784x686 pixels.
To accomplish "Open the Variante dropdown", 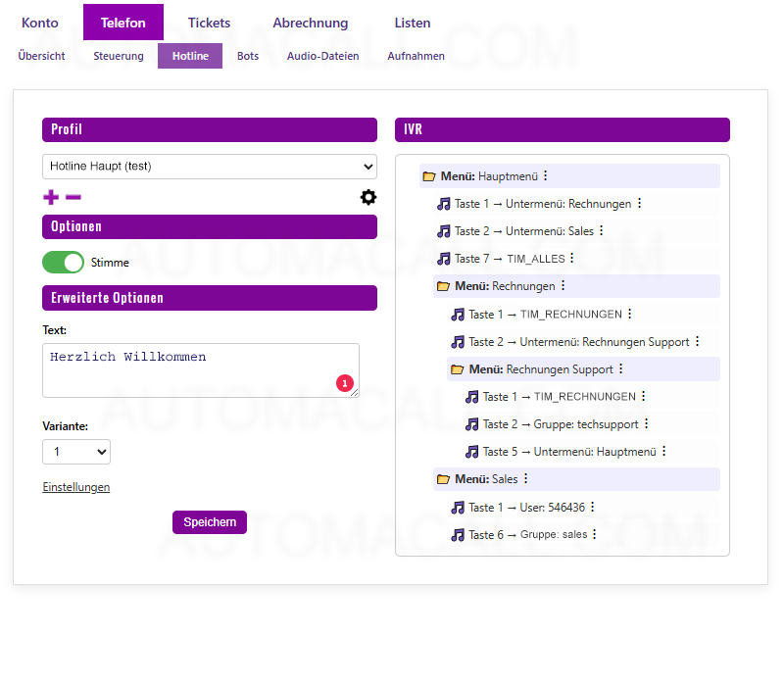I will [75, 452].
